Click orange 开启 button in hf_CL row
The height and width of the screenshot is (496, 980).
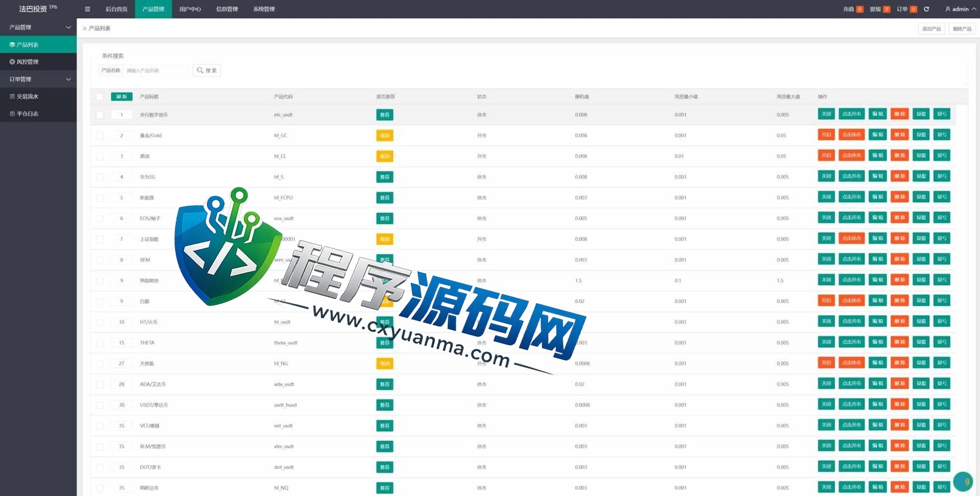click(826, 156)
